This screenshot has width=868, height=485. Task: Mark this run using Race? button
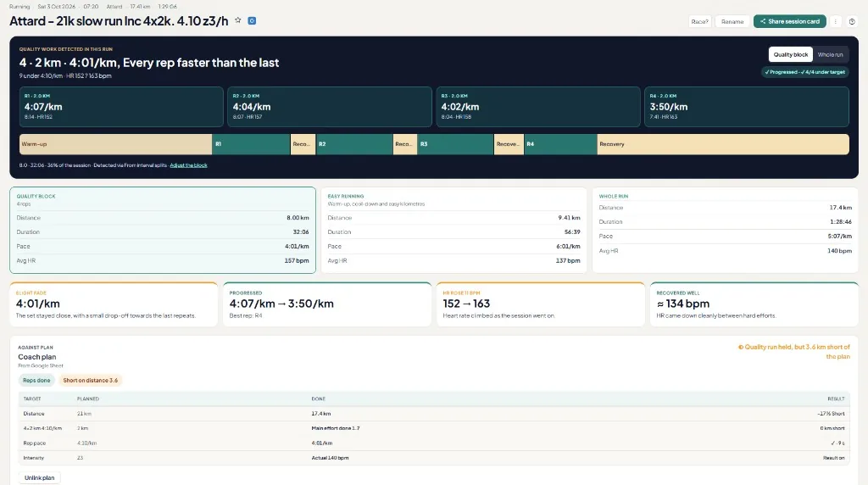point(699,21)
